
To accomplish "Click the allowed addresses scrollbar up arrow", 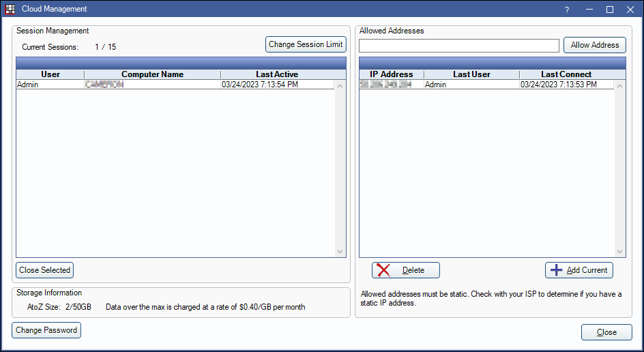I will tap(620, 86).
